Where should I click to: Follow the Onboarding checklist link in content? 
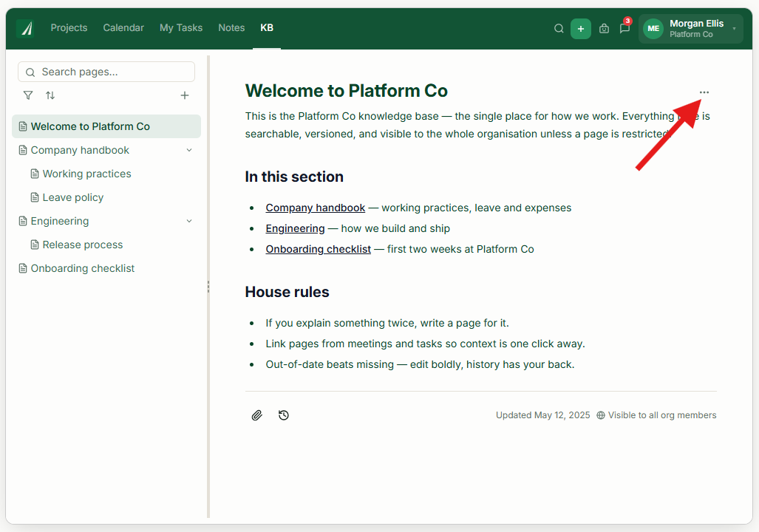[x=318, y=249]
